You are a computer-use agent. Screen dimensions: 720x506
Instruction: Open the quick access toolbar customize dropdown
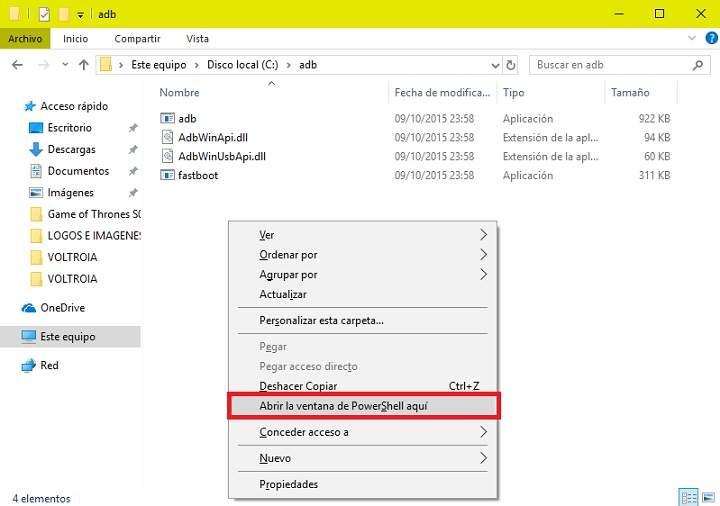tap(80, 15)
